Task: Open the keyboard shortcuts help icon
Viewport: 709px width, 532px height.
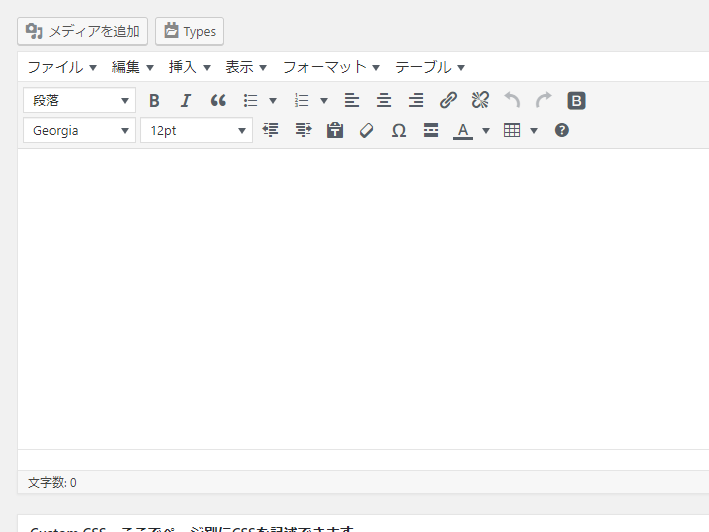Action: [562, 130]
